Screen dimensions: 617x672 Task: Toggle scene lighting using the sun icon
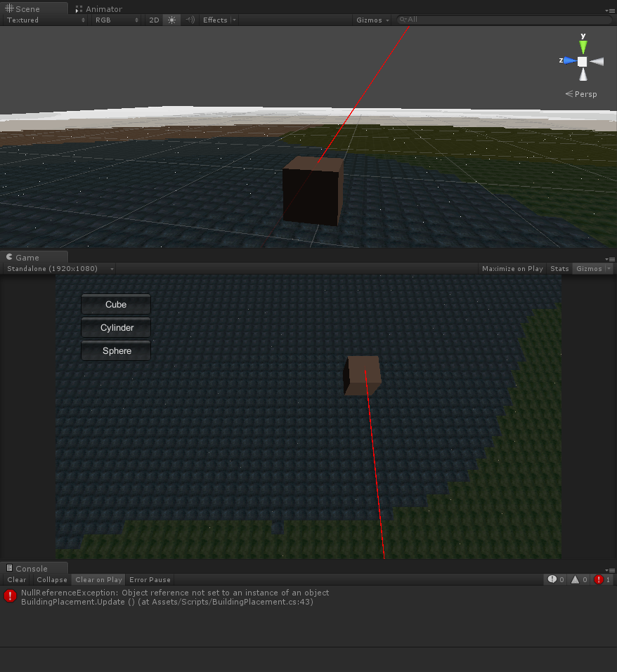pyautogui.click(x=171, y=20)
